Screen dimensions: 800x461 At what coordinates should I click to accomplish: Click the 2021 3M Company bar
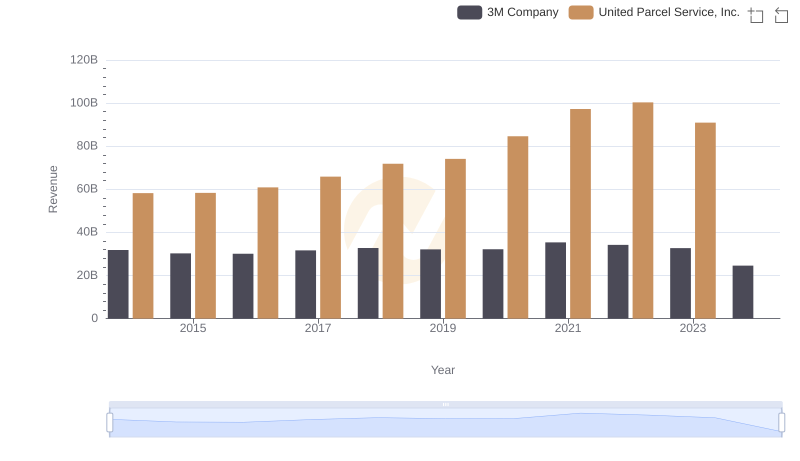pos(556,280)
